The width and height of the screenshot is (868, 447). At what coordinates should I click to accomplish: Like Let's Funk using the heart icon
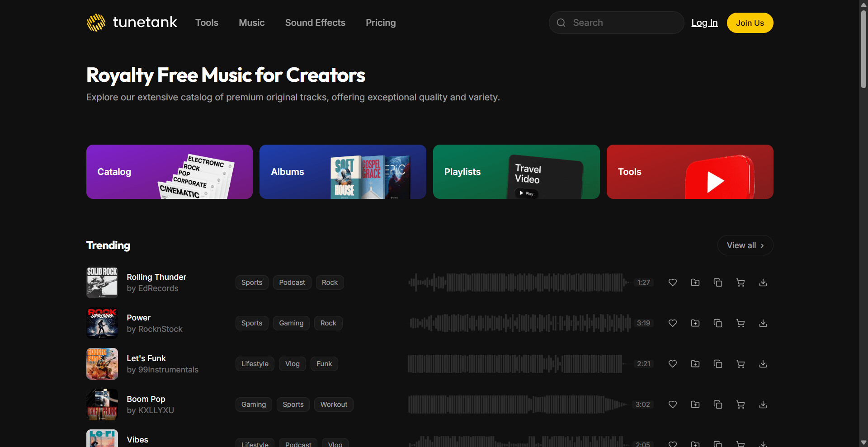pyautogui.click(x=673, y=364)
